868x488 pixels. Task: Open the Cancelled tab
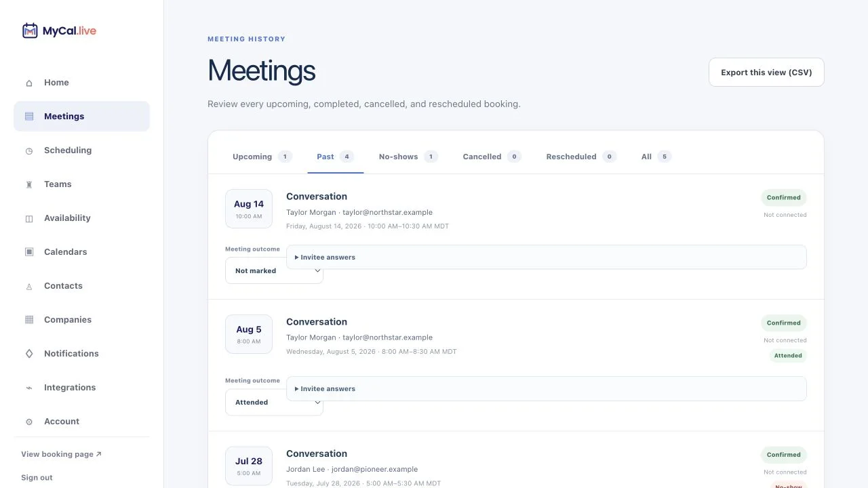492,157
